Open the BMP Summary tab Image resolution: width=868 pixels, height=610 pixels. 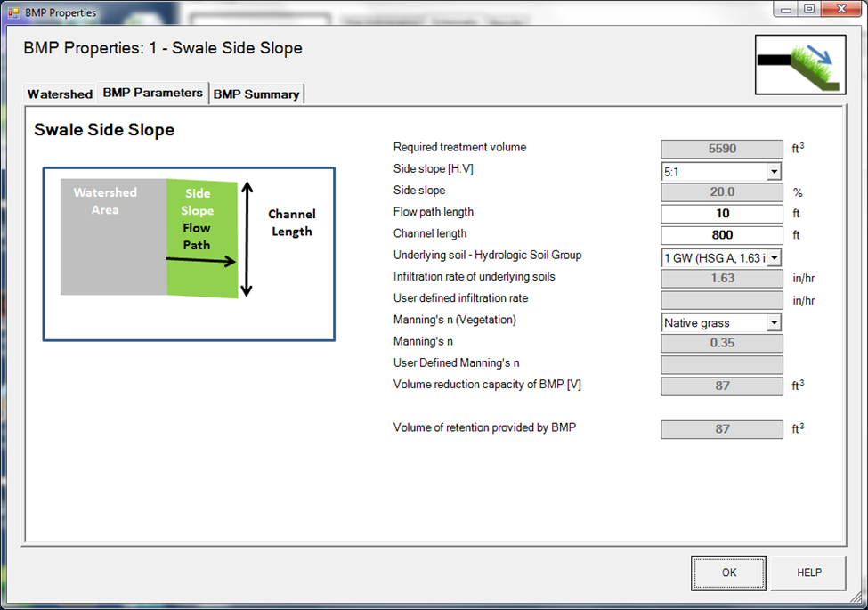tap(256, 94)
